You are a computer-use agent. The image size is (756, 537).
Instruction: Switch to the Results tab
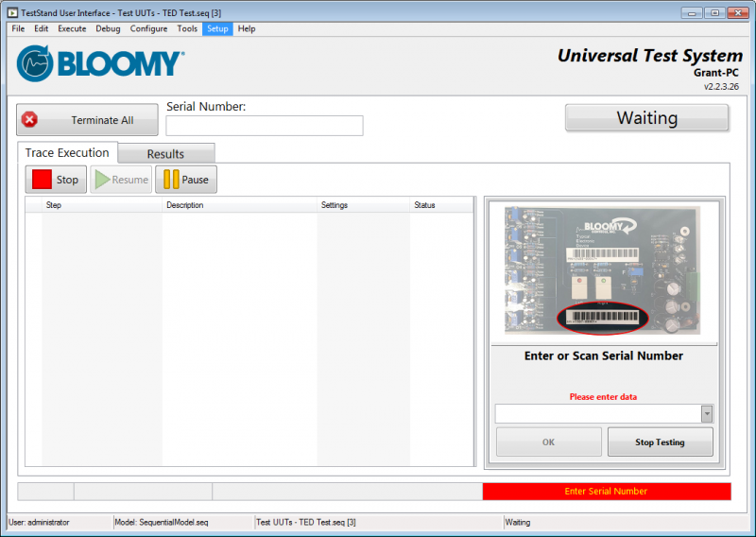(x=166, y=154)
